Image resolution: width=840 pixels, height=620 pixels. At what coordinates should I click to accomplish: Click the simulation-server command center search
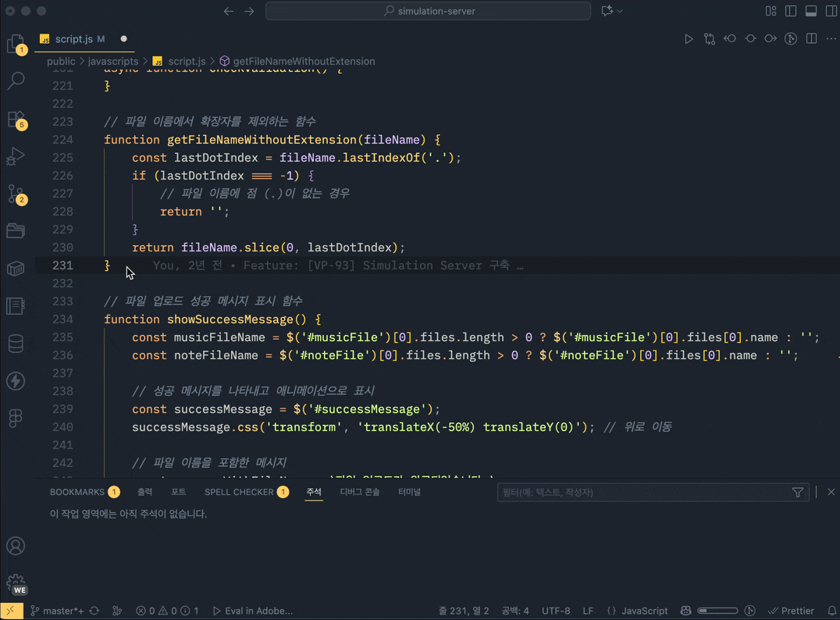tap(428, 11)
